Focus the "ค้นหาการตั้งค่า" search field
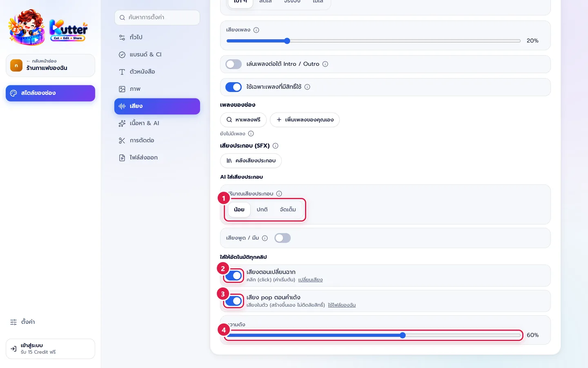 click(157, 18)
